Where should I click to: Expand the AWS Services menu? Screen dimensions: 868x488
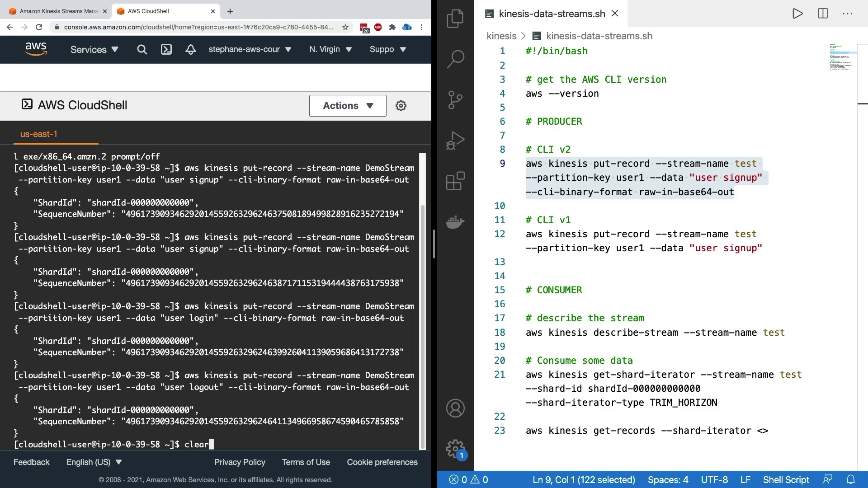point(94,50)
